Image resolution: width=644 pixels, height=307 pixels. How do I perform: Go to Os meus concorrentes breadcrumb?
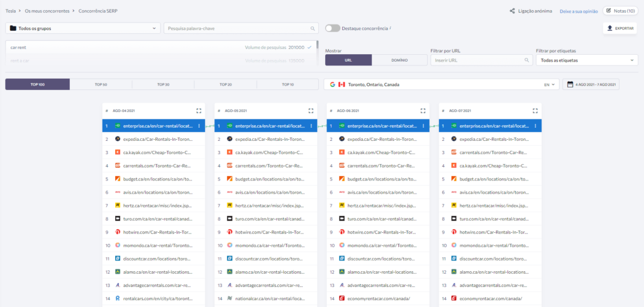click(47, 11)
